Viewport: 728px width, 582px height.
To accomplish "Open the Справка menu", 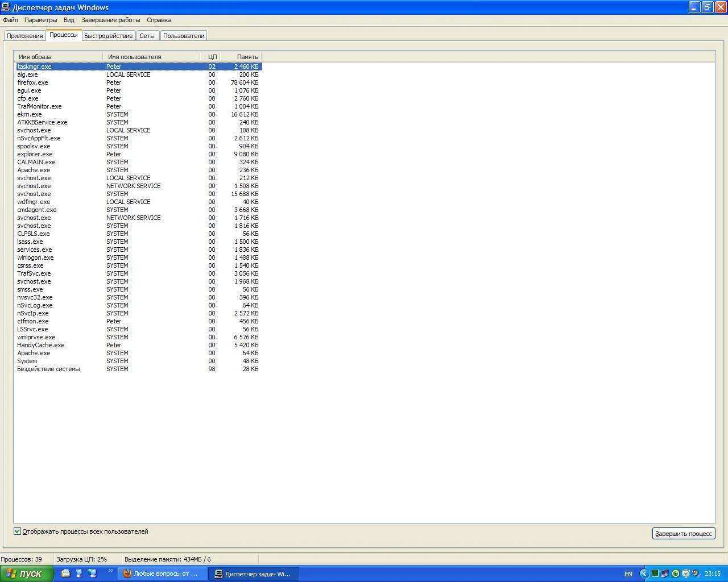I will (x=159, y=20).
